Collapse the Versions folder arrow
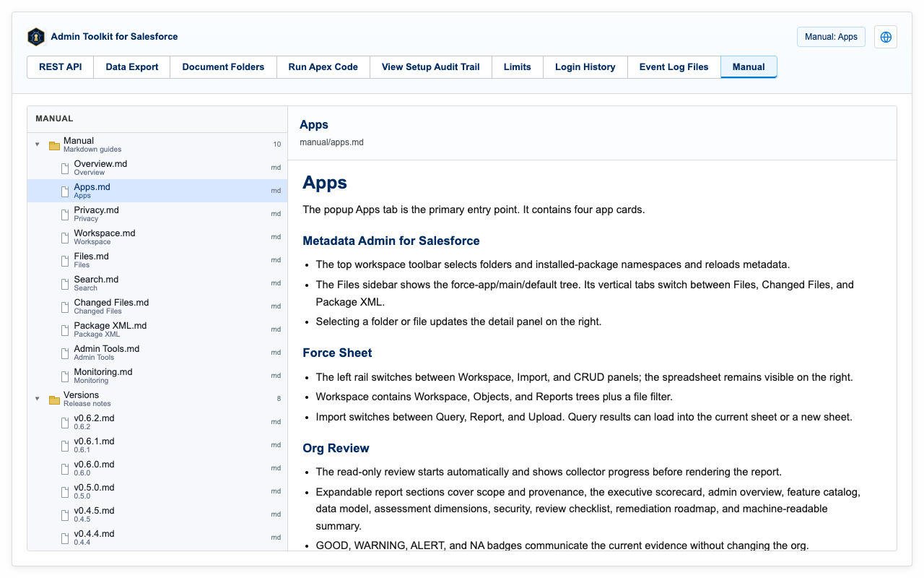 (x=38, y=399)
